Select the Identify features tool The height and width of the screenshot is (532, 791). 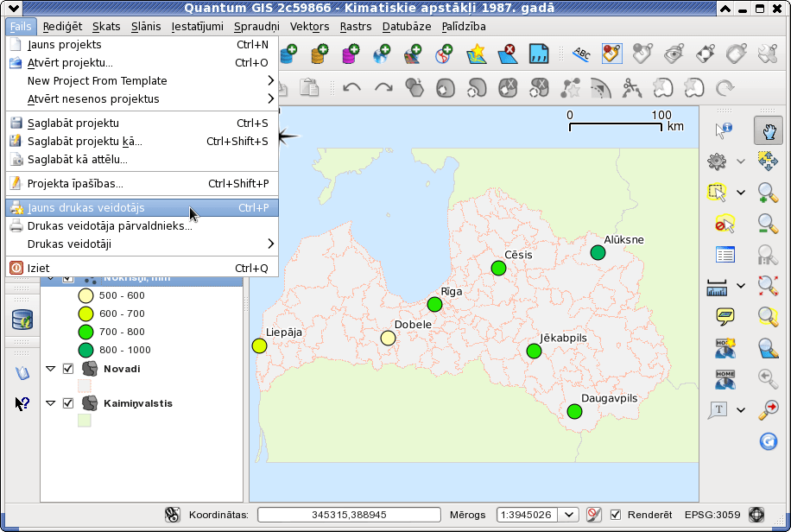tap(724, 130)
